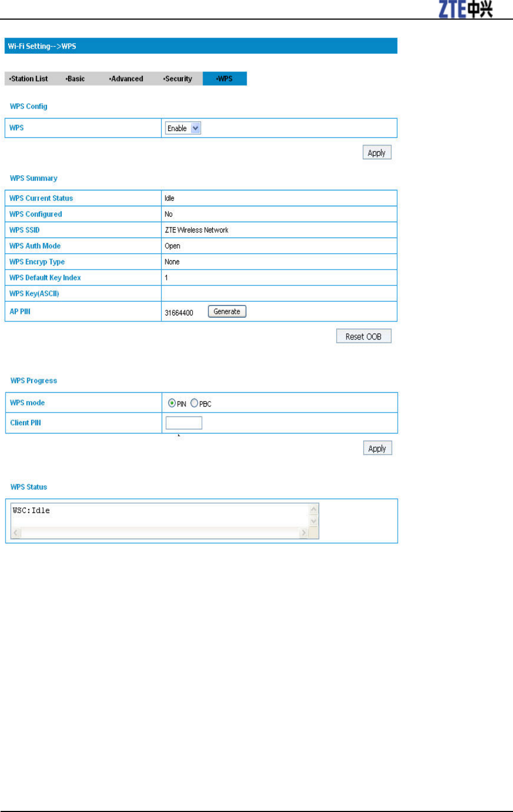Click the AP PIN label
This screenshot has height=812, width=513.
pos(20,312)
